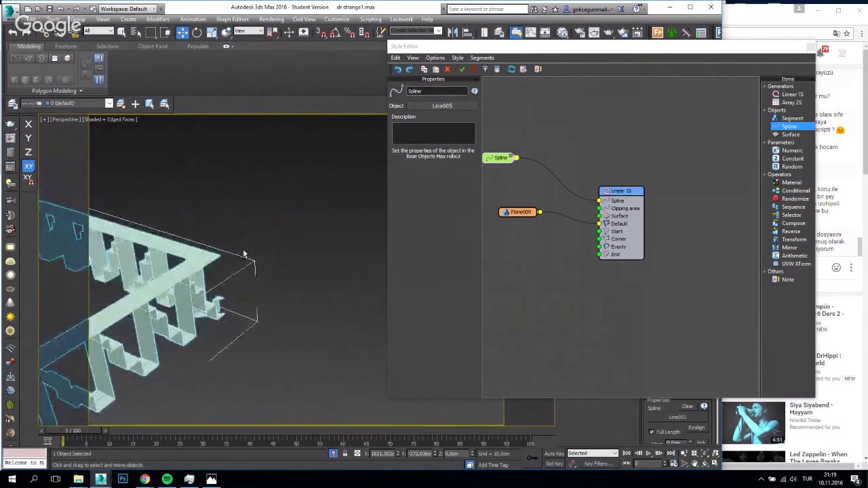The height and width of the screenshot is (488, 868).
Task: Toggle the X axis constraint button
Action: pos(28,124)
